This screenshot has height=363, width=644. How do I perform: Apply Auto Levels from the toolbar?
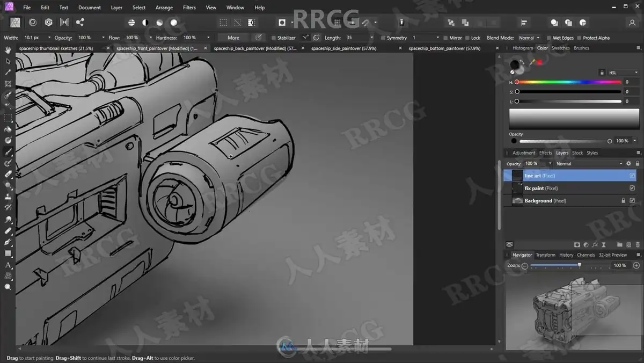(131, 23)
